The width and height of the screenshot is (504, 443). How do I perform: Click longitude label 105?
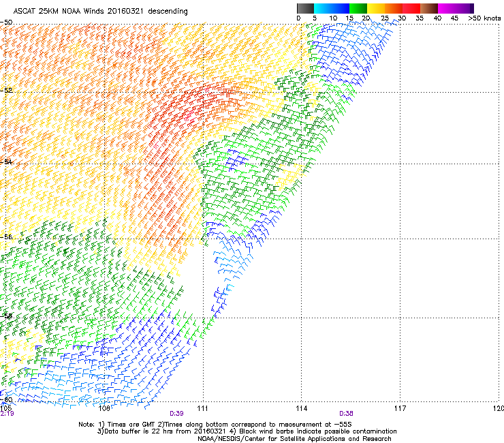(x=5, y=408)
